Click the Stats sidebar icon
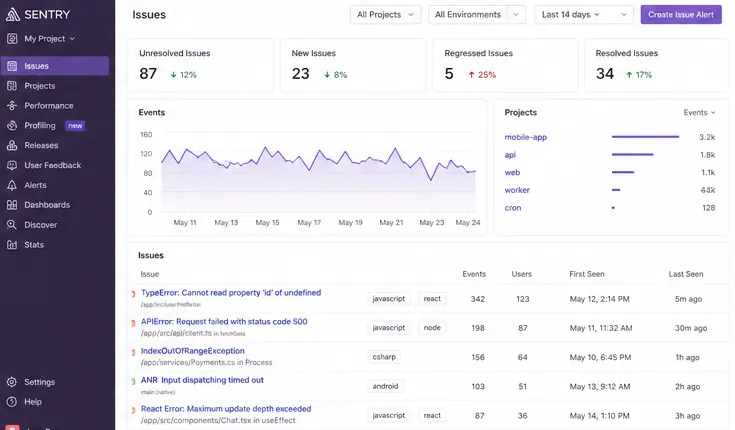Screen dimensions: 735x430 (x=12, y=245)
